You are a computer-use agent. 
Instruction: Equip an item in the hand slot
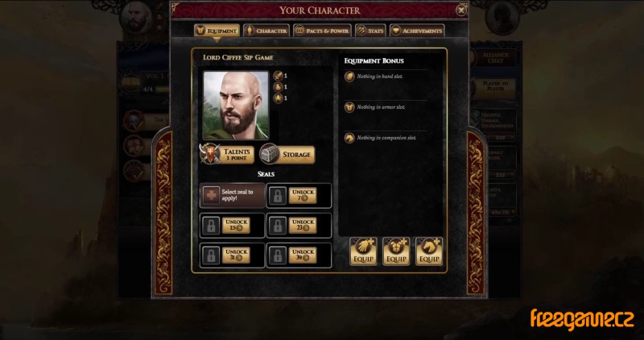click(x=363, y=251)
